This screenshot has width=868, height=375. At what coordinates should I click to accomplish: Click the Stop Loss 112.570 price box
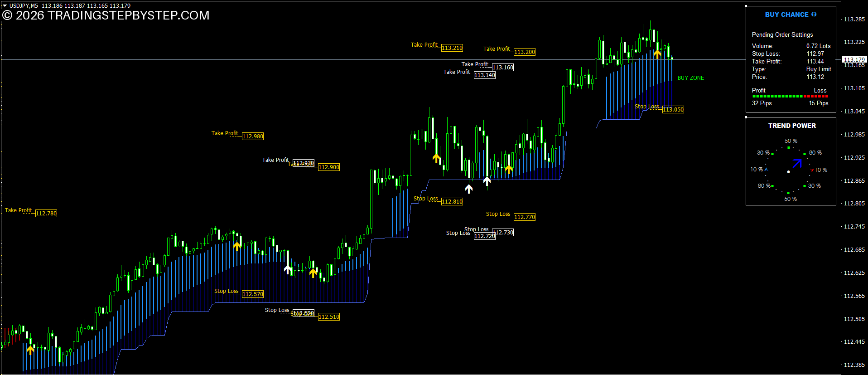[253, 294]
